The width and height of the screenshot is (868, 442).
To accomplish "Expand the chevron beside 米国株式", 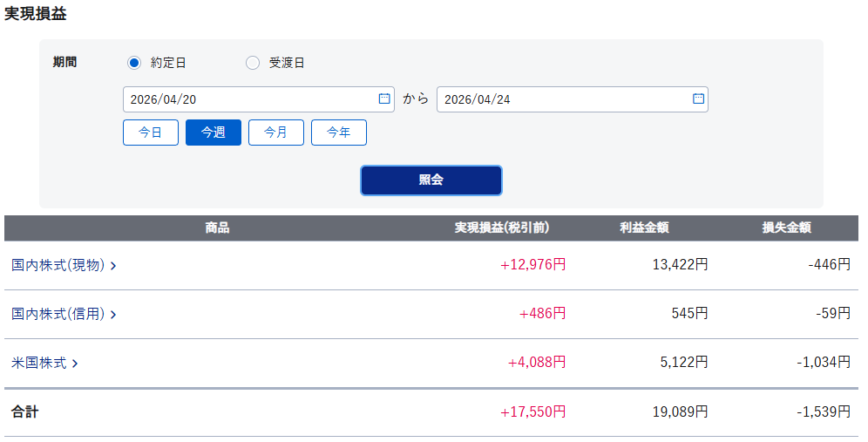I will tap(75, 364).
